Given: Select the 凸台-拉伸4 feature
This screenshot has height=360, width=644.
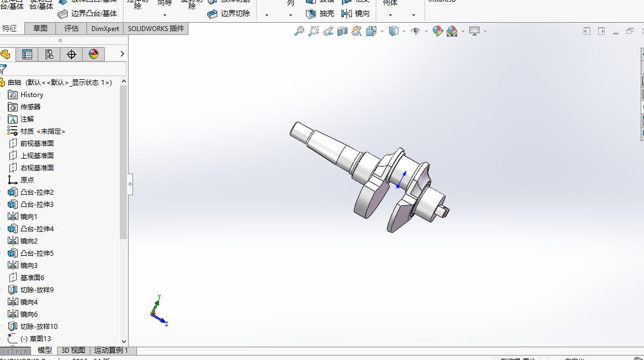Looking at the screenshot, I should coord(31,229).
